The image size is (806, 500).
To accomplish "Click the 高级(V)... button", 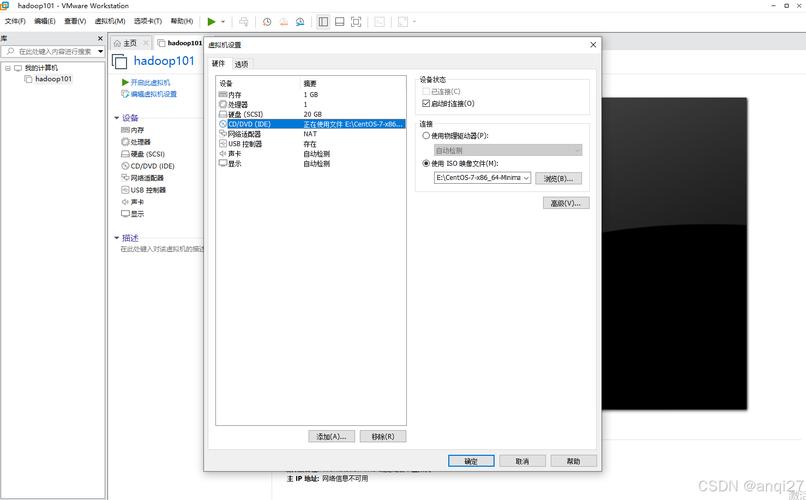I will coord(566,203).
